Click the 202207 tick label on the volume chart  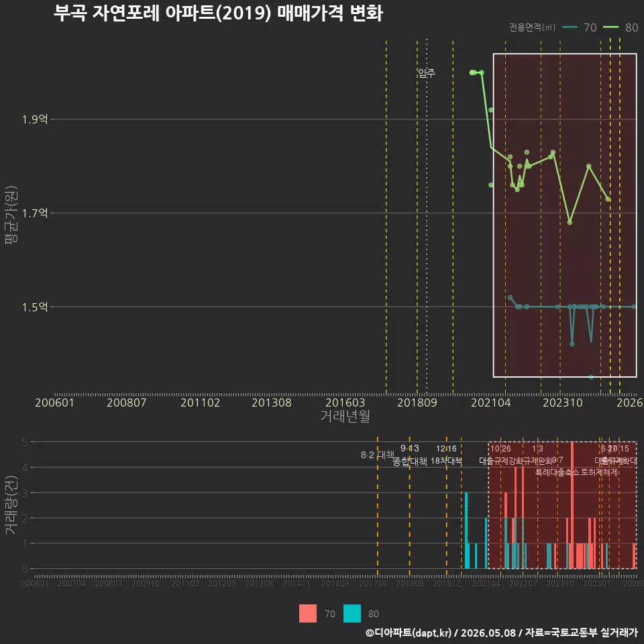pos(523,583)
